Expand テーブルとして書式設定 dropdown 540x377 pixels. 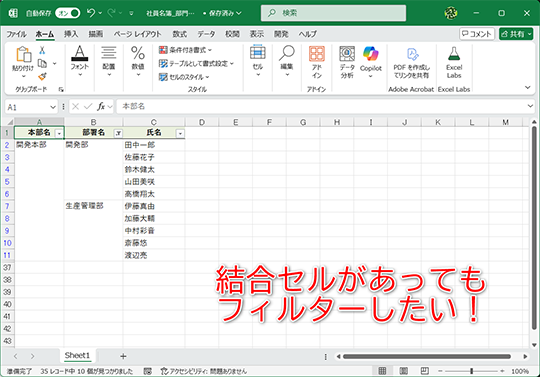232,64
